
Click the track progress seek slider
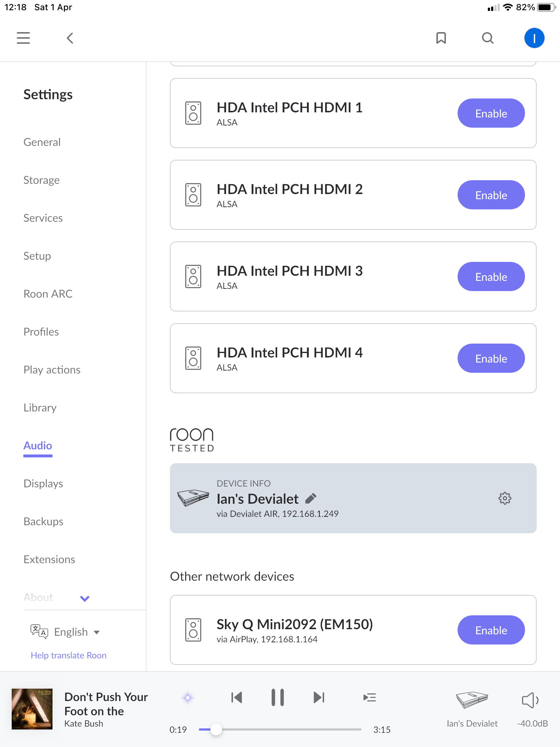[x=280, y=729]
